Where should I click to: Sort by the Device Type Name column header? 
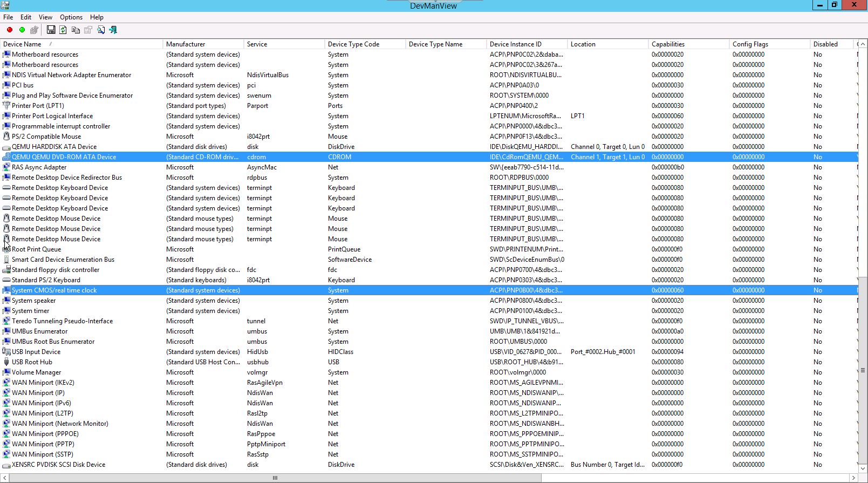coord(446,44)
